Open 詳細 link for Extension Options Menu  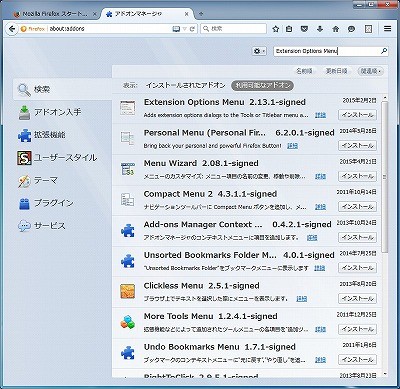pyautogui.click(x=320, y=115)
